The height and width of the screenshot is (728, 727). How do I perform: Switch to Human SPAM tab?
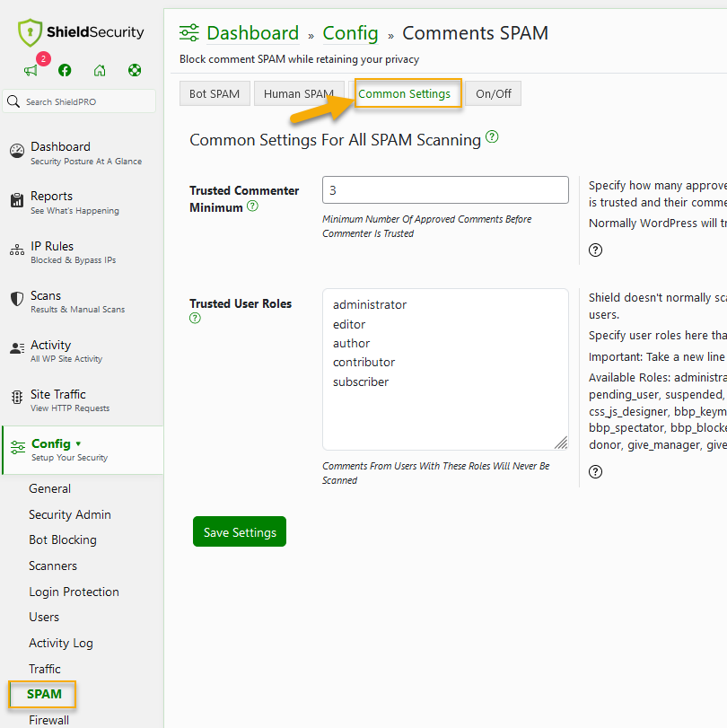pos(299,93)
